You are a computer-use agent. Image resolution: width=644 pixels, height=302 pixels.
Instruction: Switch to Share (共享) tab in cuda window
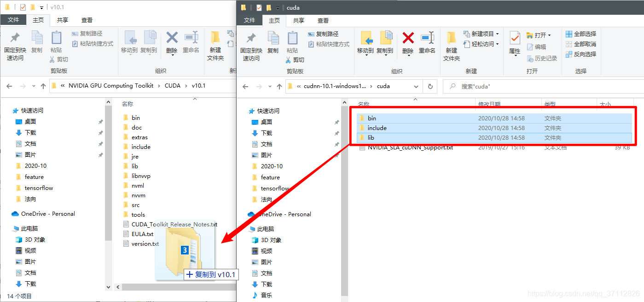(x=299, y=20)
